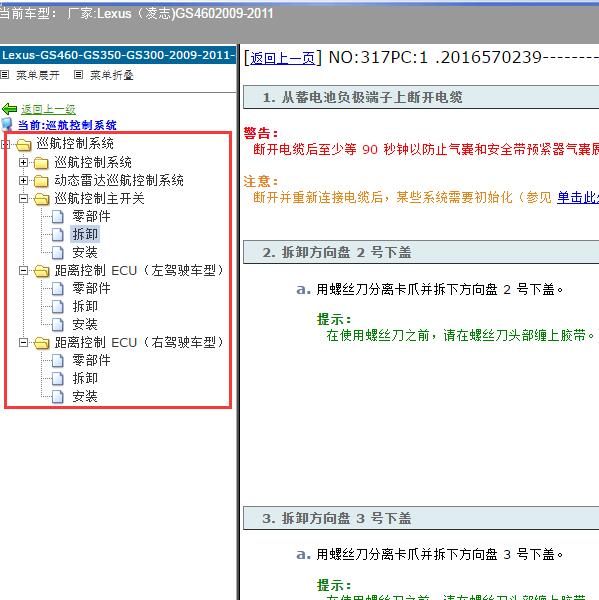The image size is (599, 600).
Task: Click folder icon for 距离控制 ECU 右驾驶车型
Action: pos(42,343)
